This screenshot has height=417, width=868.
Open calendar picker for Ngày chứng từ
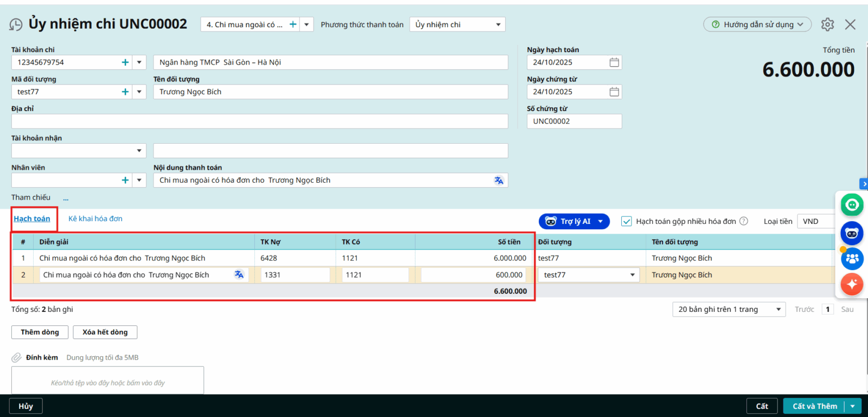coord(614,92)
